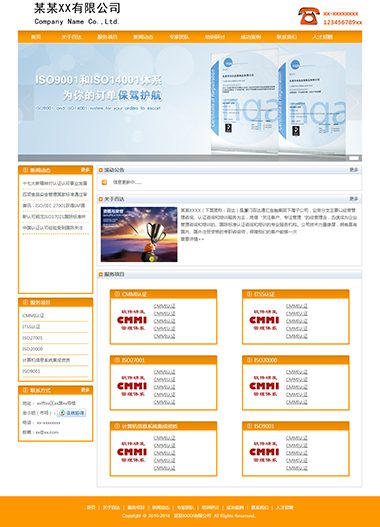Click the orange speaker icon in the announcement panel

click(x=104, y=182)
